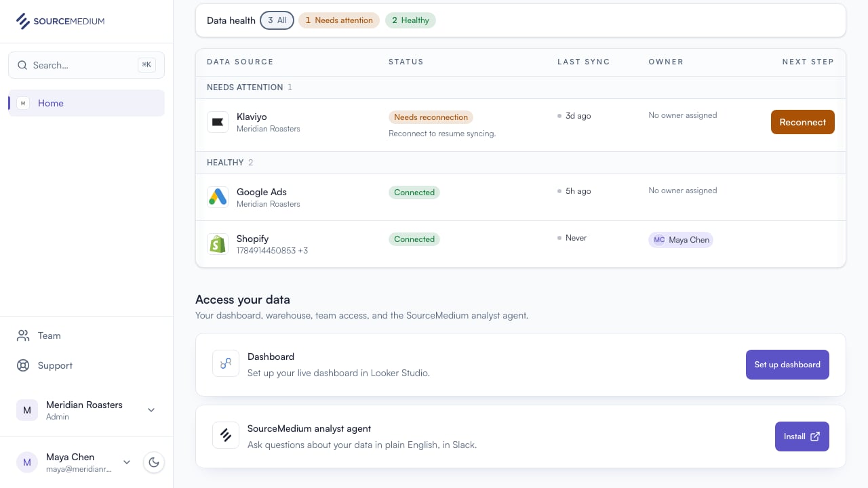Image resolution: width=868 pixels, height=488 pixels.
Task: Click the SourceMedium analyst agent title
Action: pos(309,428)
